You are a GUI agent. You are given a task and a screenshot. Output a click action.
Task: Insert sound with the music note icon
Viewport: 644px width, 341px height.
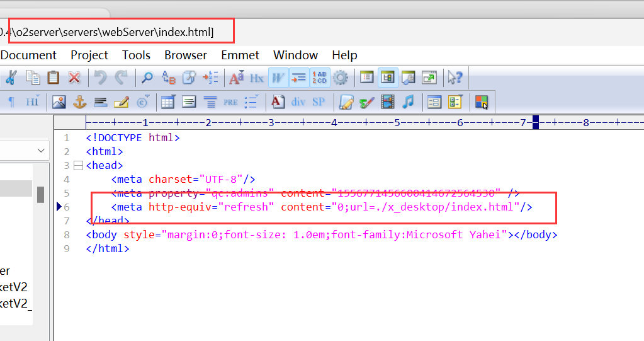(408, 101)
